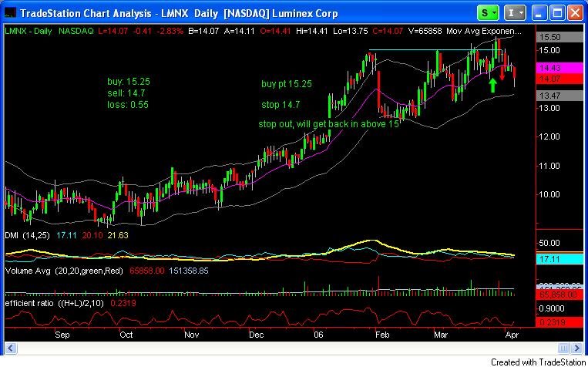Image resolution: width=588 pixels, height=367 pixels.
Task: Click the efficient ratio indicator label
Action: point(55,303)
